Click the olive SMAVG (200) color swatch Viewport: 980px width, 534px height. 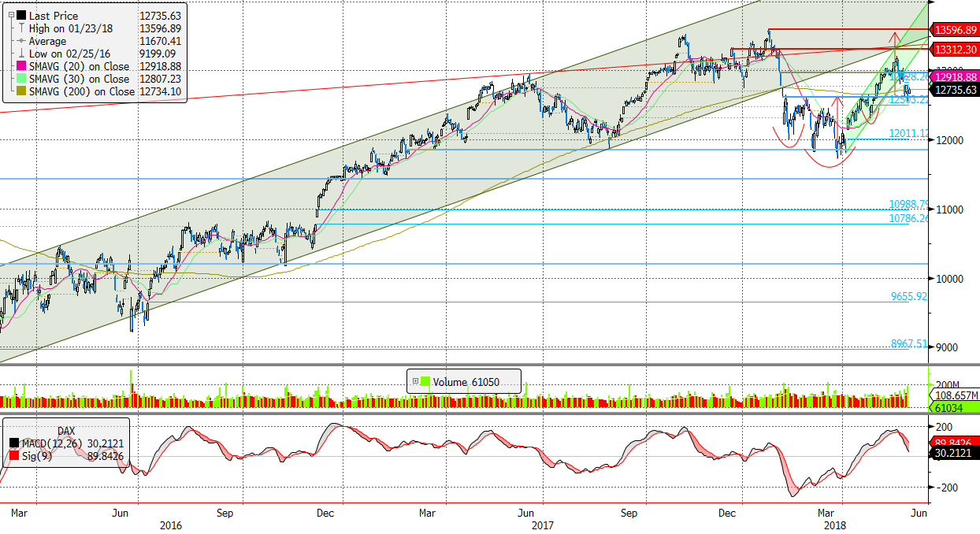[x=20, y=91]
